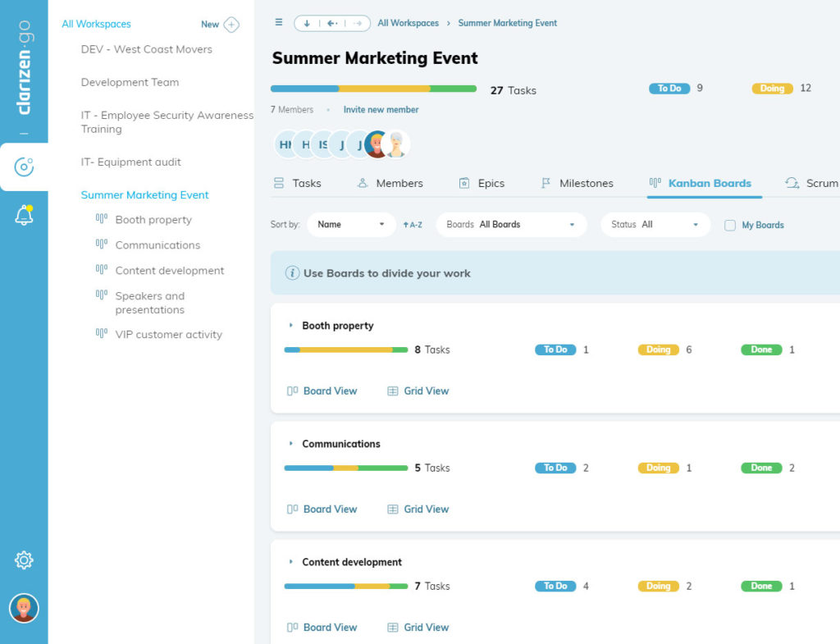Click Invite new member
Screen dimensions: 840x644
tap(381, 108)
